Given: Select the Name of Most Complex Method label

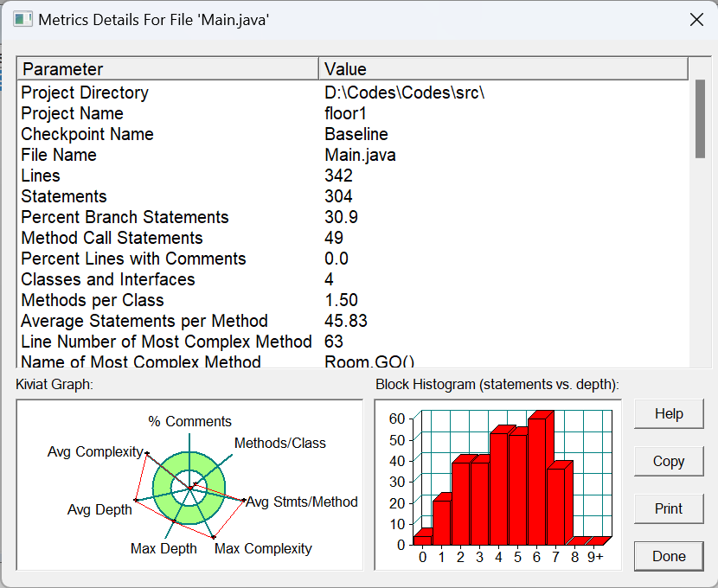Looking at the screenshot, I should pos(141,361).
